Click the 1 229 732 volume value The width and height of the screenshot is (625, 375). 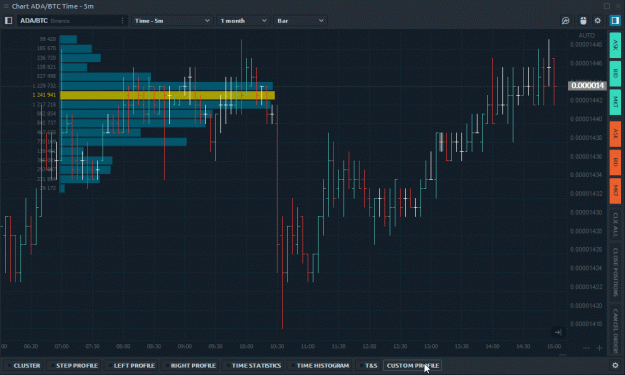click(44, 86)
